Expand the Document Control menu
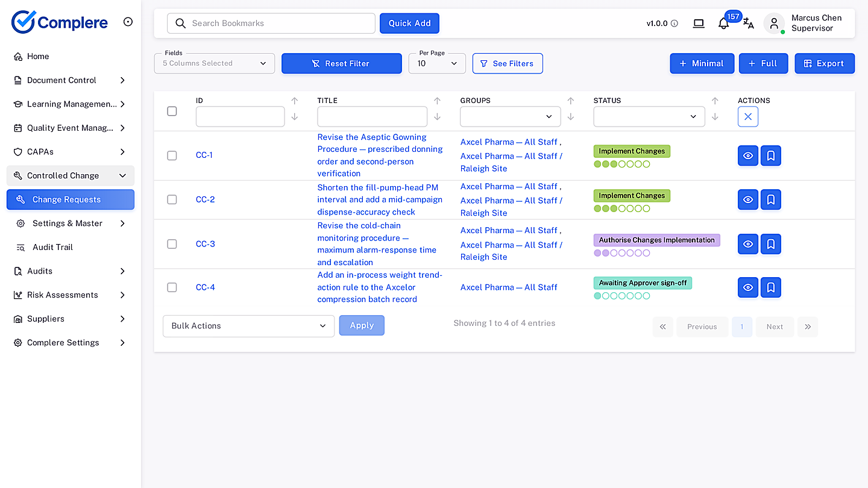868x488 pixels. pyautogui.click(x=71, y=80)
